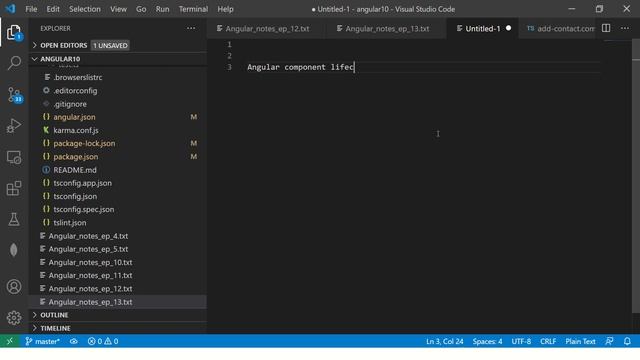Open angular.json file
640x360 pixels.
click(x=74, y=117)
